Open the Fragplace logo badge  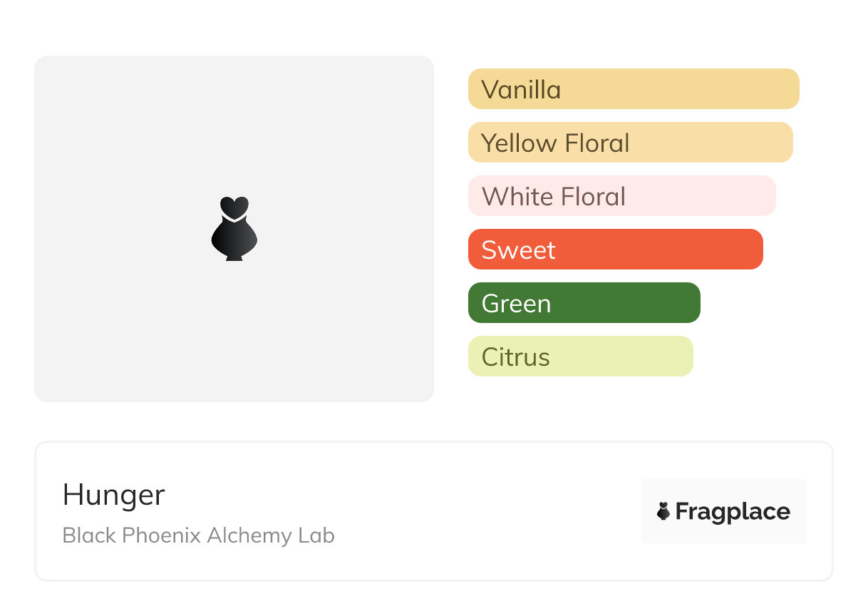(x=723, y=511)
